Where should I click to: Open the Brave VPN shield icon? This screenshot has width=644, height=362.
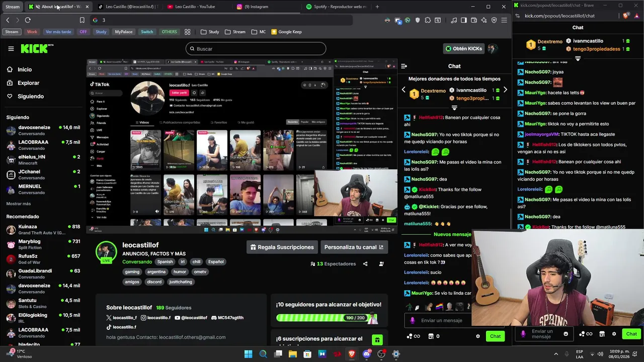pos(494,20)
